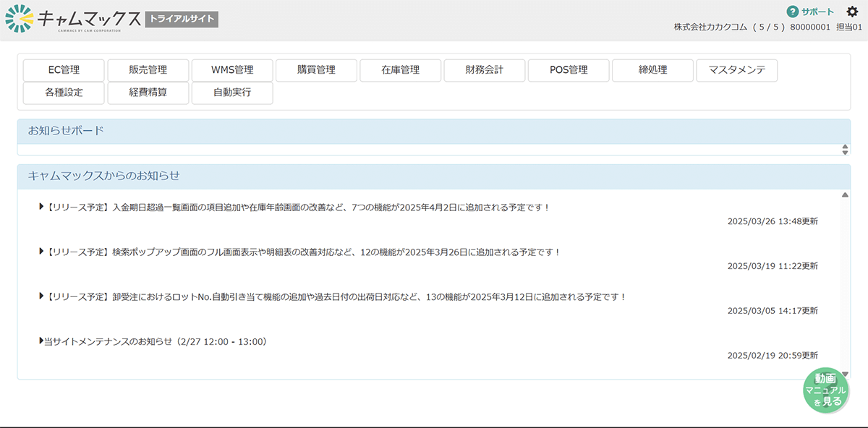Open the 購買管理 menu
The image size is (868, 428).
coord(316,70)
